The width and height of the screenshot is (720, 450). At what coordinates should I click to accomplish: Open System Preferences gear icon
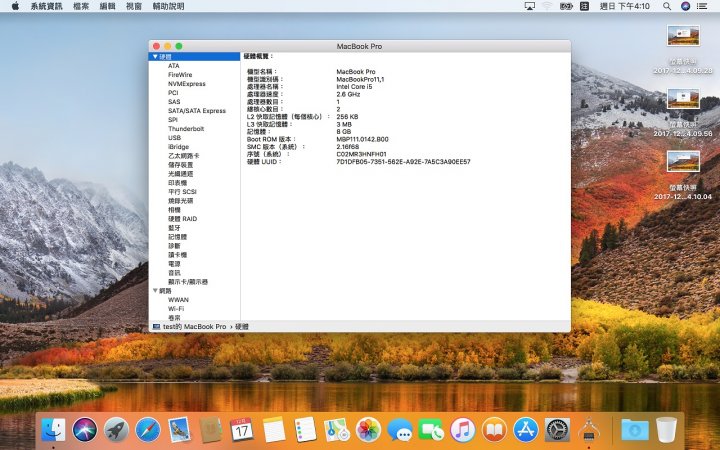(557, 430)
